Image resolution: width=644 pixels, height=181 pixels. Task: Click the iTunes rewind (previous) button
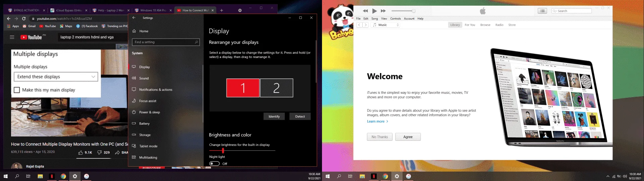(365, 11)
